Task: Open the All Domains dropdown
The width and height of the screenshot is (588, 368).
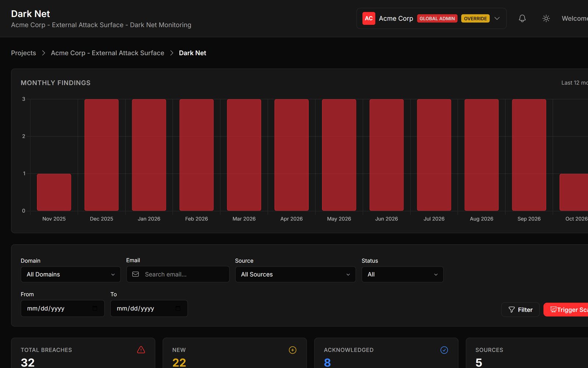Action: pos(71,275)
